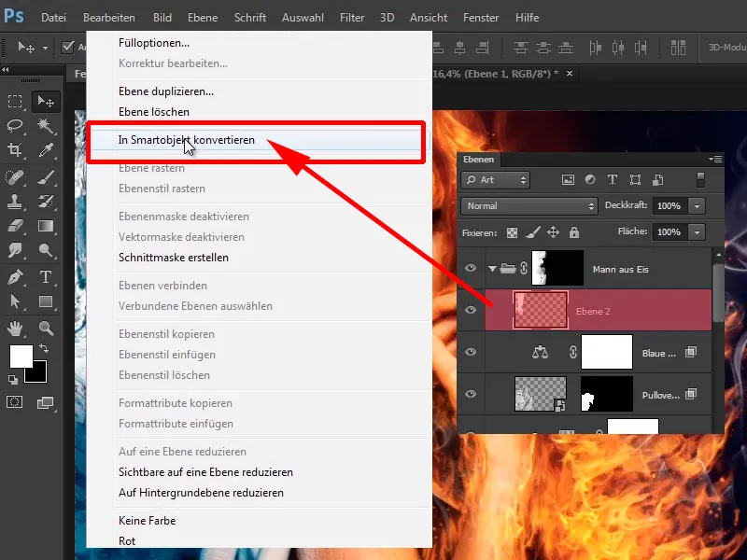The height and width of the screenshot is (560, 747).
Task: Click the black background color swatch
Action: [x=39, y=375]
